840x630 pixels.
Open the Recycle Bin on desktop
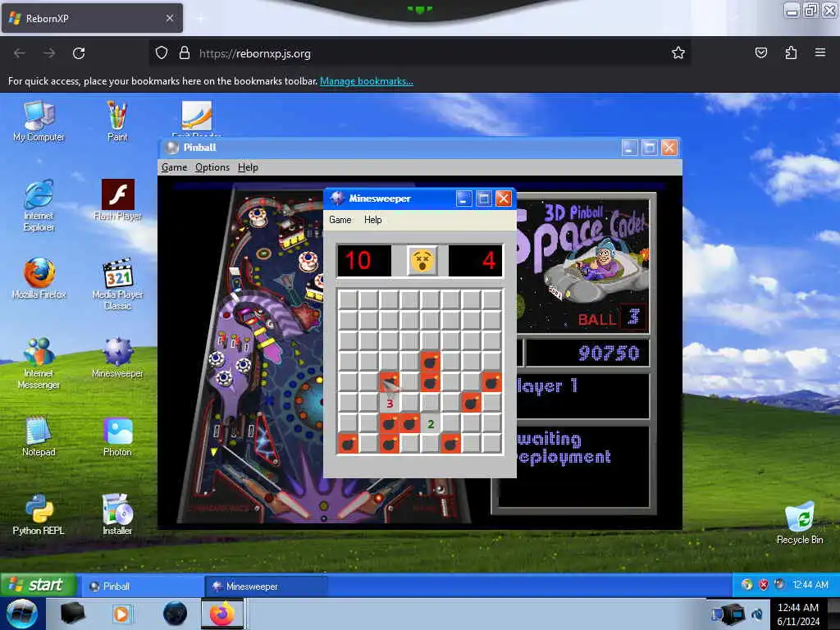[x=799, y=523]
